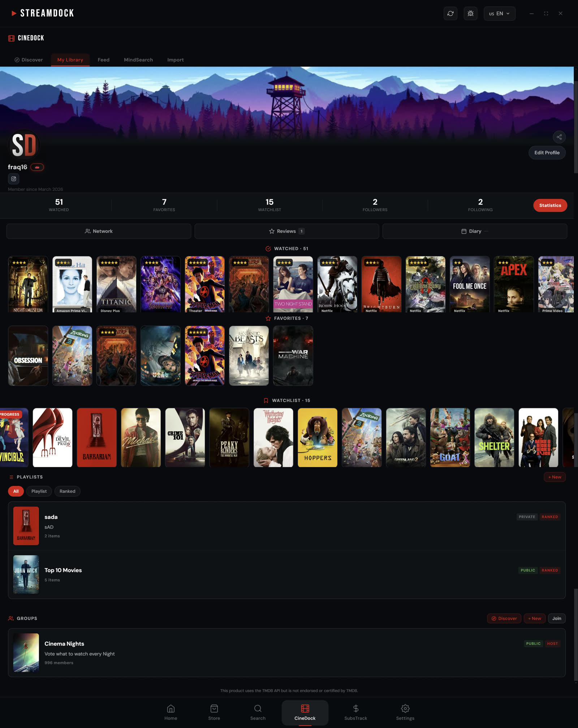Open the Apex watched poster
578x728 pixels.
pos(514,284)
